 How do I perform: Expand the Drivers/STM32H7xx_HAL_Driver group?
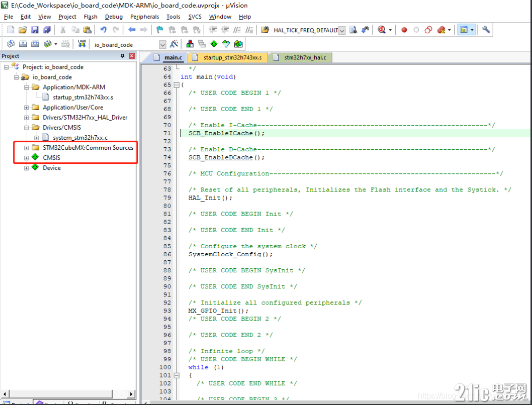(27, 118)
